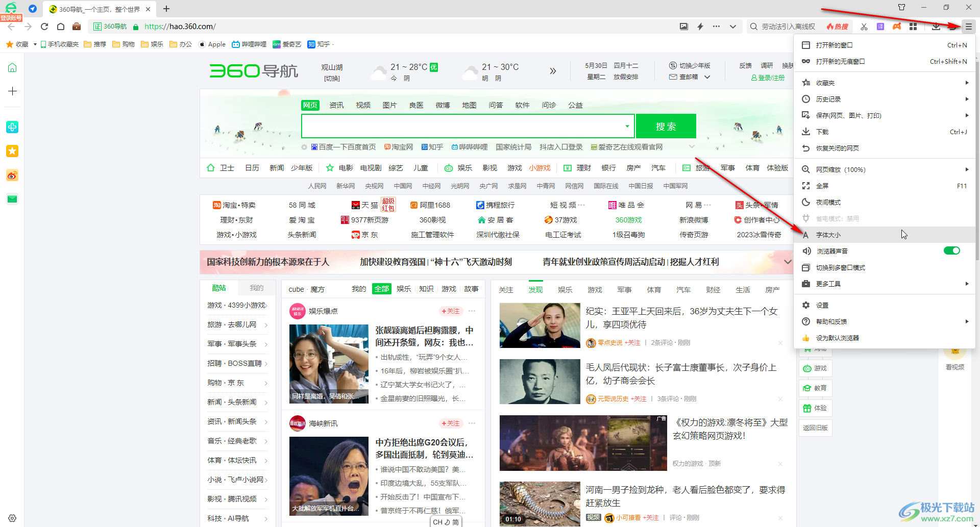Image resolution: width=980 pixels, height=527 pixels.
Task: Expand the 历史记录 submenu
Action: tap(885, 99)
